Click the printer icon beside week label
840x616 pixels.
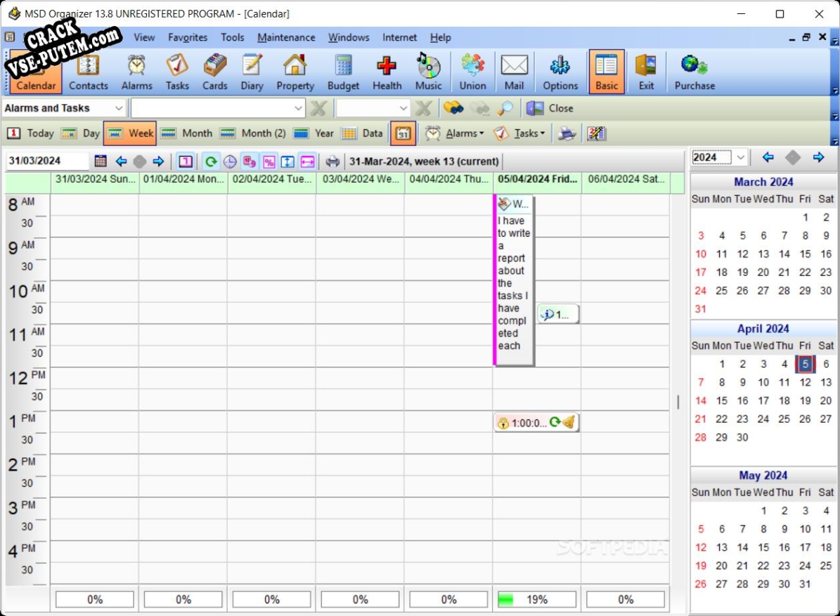[332, 161]
